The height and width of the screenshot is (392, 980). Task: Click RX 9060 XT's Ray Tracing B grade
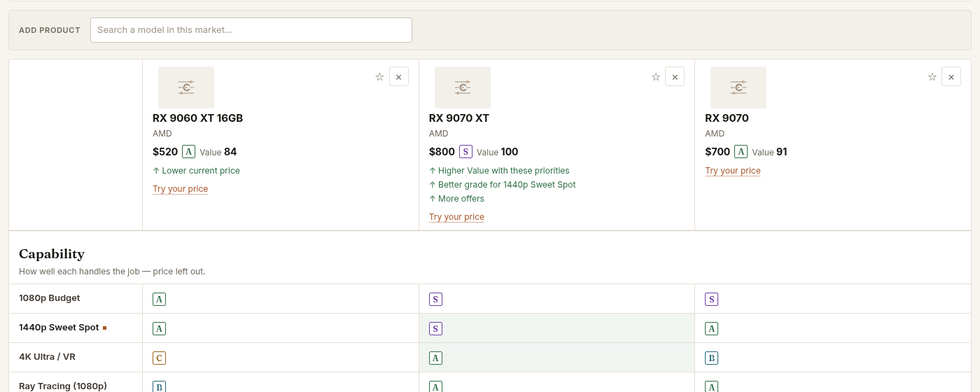coord(159,387)
